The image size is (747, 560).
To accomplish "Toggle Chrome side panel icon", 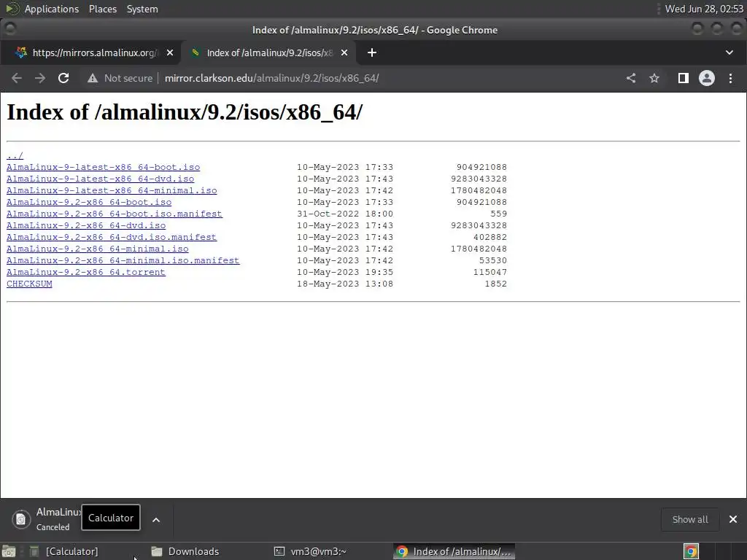I will click(683, 78).
